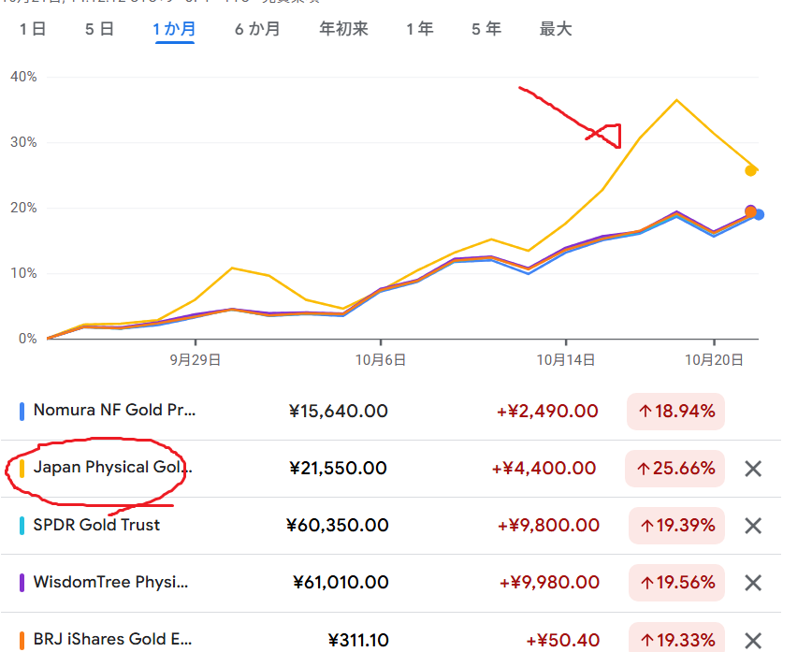Select the 5年 time range
This screenshot has height=652, width=812.
[486, 29]
